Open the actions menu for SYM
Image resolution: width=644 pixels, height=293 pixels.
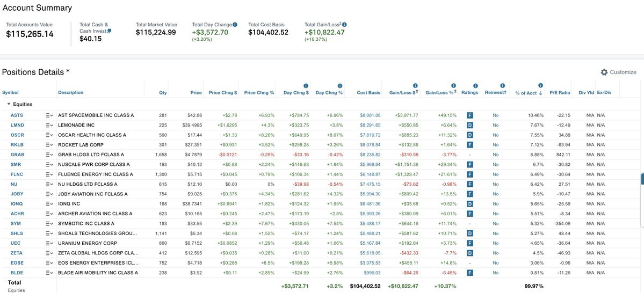click(x=49, y=224)
